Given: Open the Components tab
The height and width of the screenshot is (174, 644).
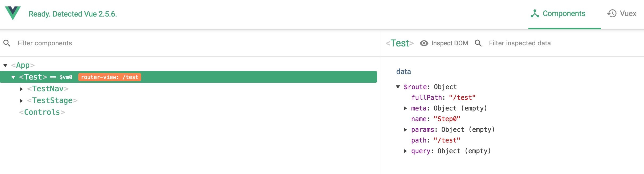Looking at the screenshot, I should (x=558, y=14).
